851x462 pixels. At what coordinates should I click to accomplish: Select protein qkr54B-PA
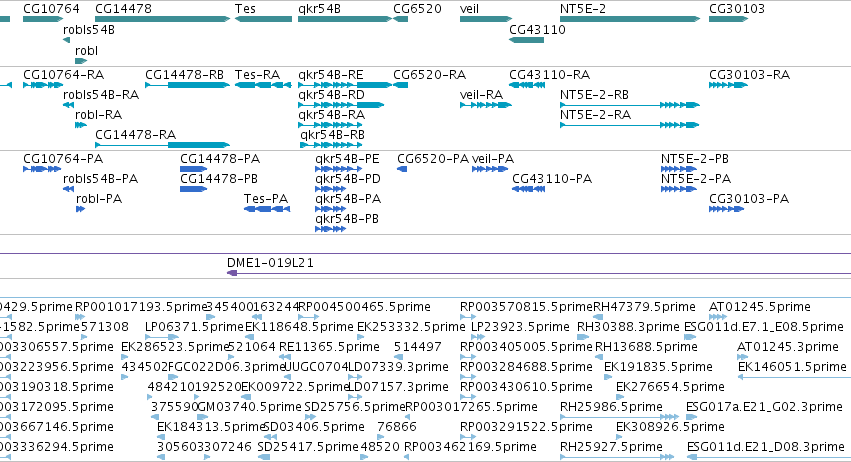point(331,209)
